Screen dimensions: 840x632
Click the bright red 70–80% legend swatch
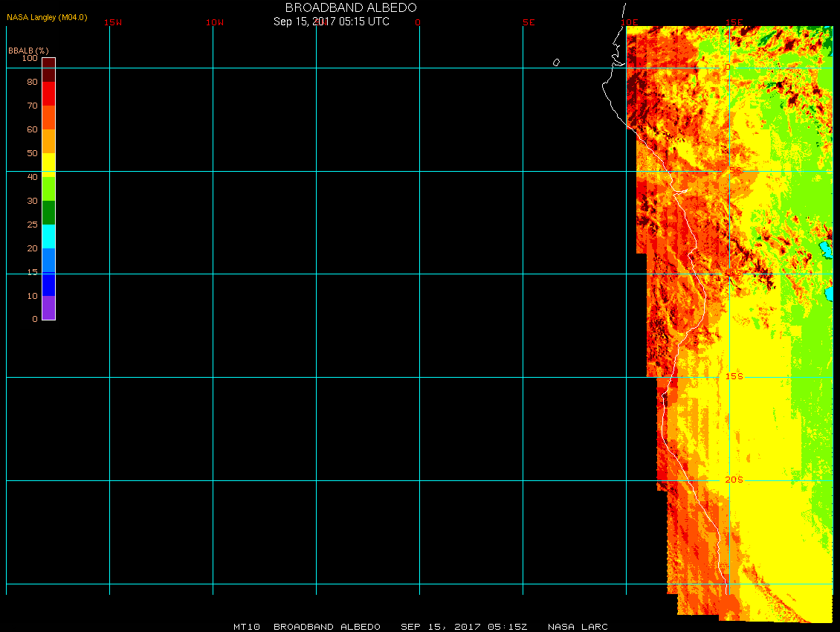(x=48, y=94)
